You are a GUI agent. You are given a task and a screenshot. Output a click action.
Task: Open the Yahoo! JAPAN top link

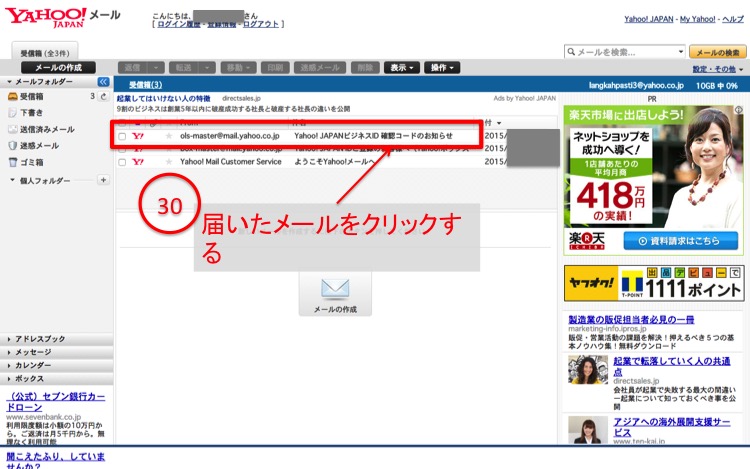(x=649, y=19)
